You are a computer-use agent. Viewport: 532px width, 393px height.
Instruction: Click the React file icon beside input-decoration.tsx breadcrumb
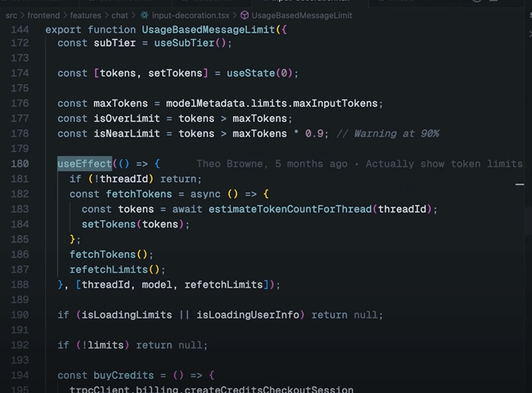tap(143, 15)
